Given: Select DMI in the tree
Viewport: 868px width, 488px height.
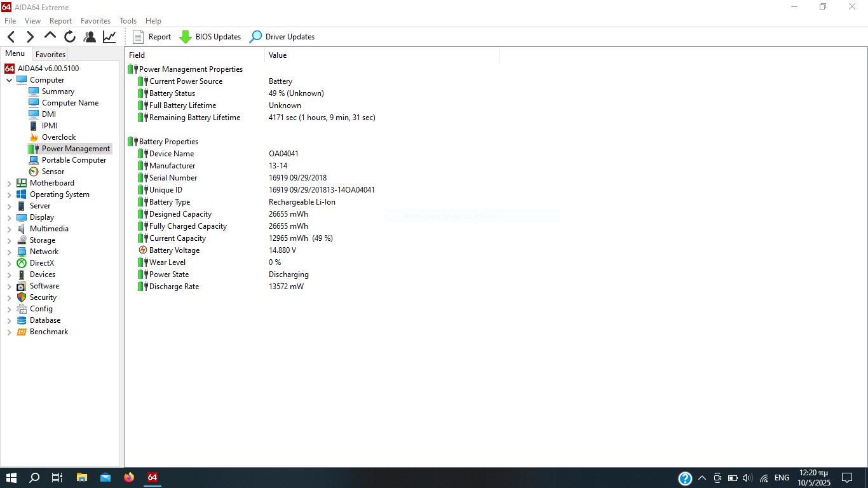Looking at the screenshot, I should coord(48,114).
